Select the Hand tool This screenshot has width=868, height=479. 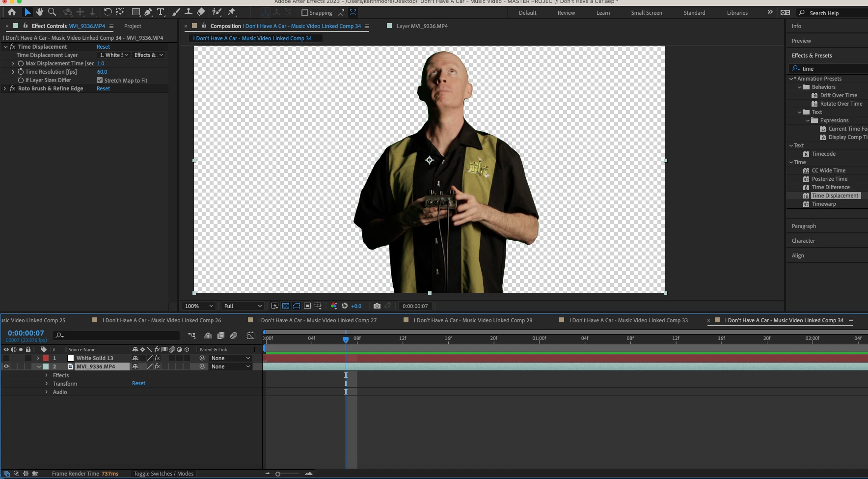click(x=40, y=12)
